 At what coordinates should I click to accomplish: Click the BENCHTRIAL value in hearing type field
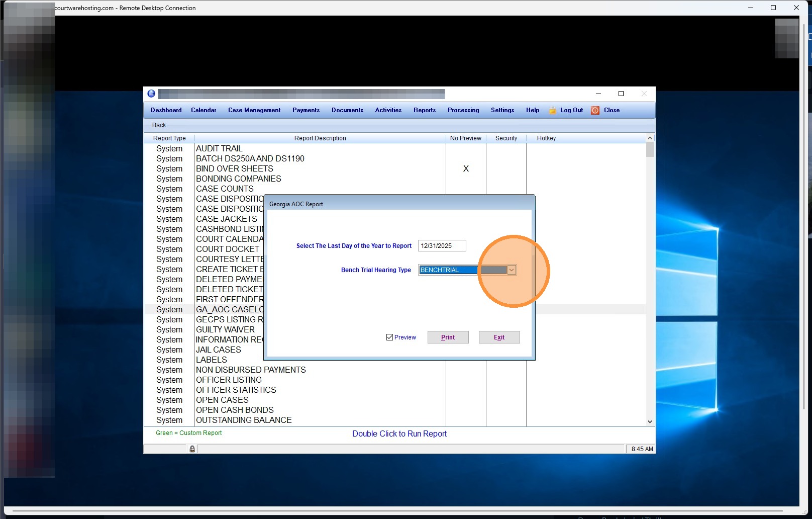point(439,270)
